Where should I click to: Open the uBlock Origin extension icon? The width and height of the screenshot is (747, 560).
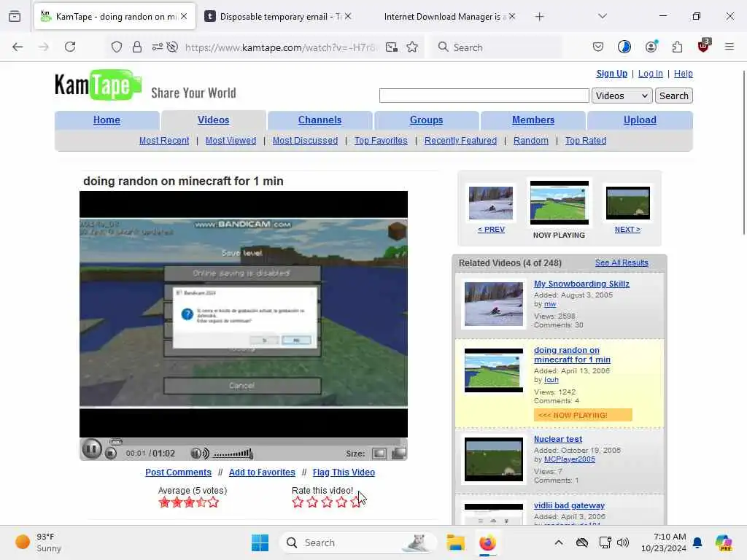click(x=704, y=46)
